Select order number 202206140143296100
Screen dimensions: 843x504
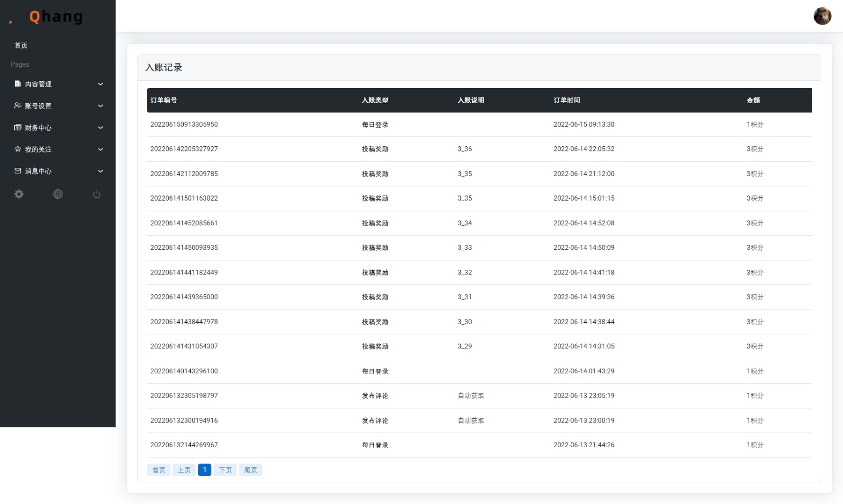tap(184, 371)
